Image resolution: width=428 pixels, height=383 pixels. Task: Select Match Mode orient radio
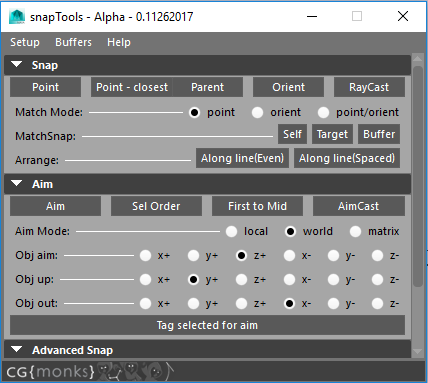coord(257,113)
